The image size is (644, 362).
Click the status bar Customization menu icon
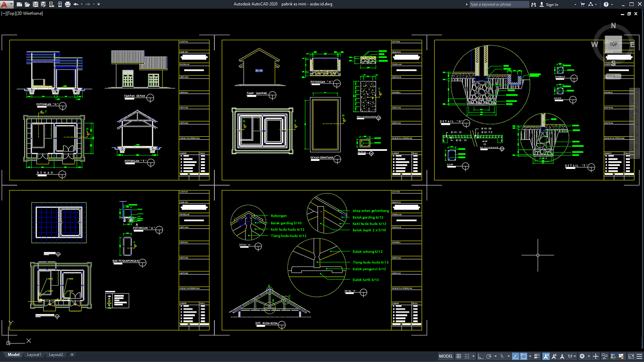[639, 356]
